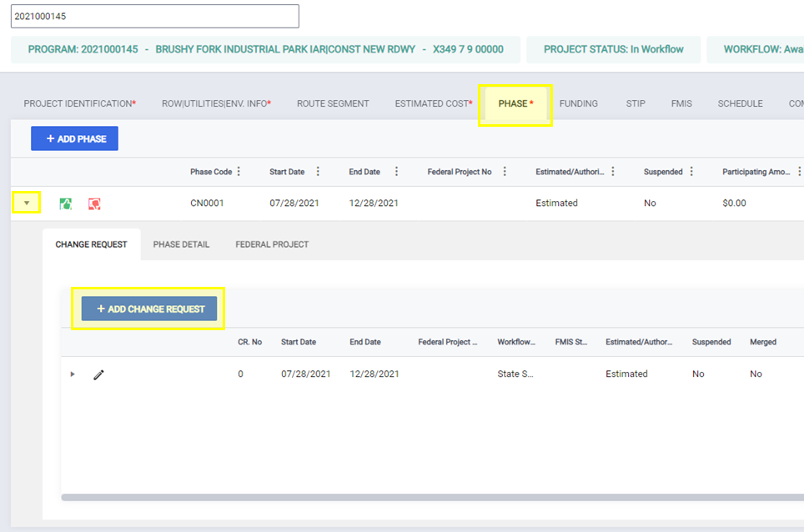Click the program number search field
804x532 pixels.
(x=155, y=17)
